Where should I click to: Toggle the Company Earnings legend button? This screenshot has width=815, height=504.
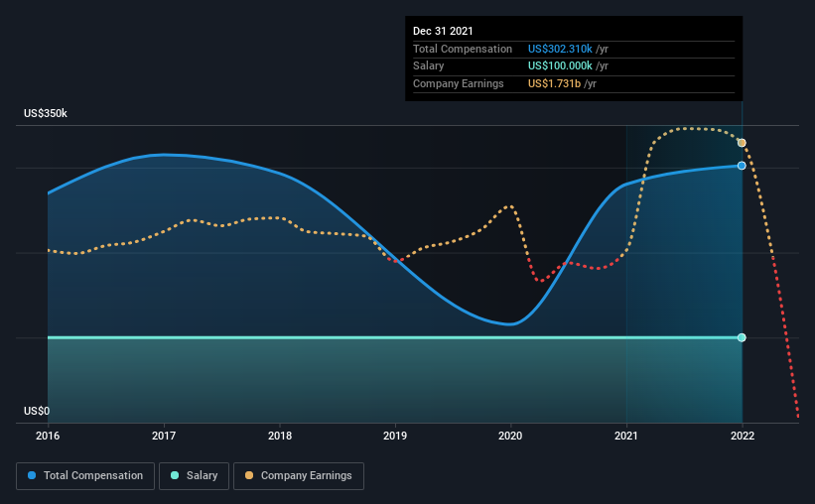[x=299, y=476]
